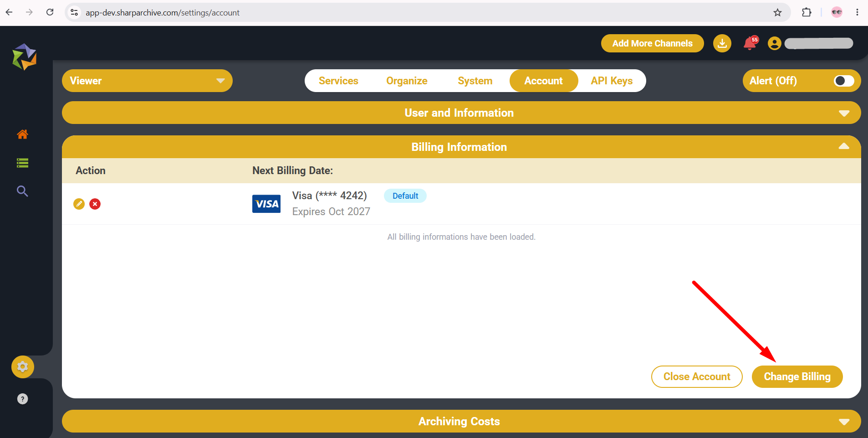Click the SharpArchive logo icon
This screenshot has width=868, height=438.
(x=24, y=57)
